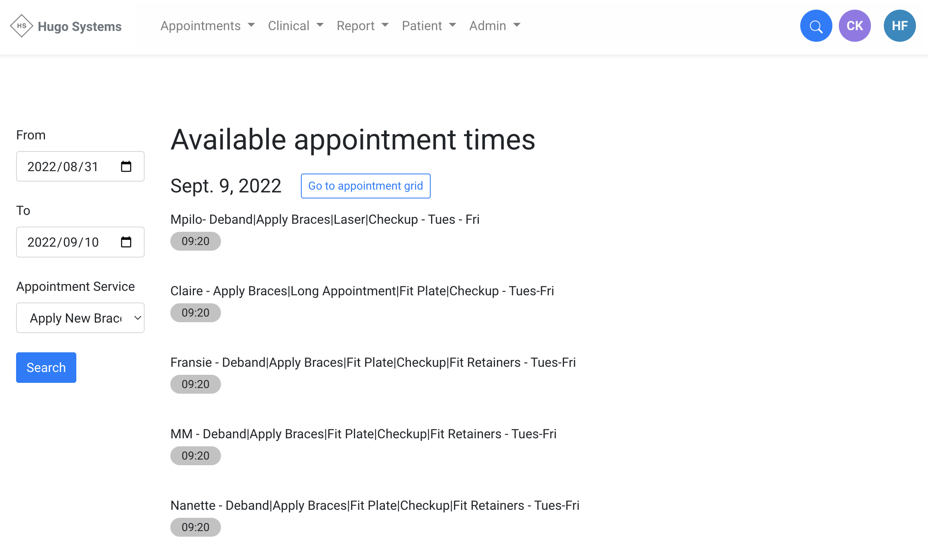Expand the Admin menu

point(495,26)
